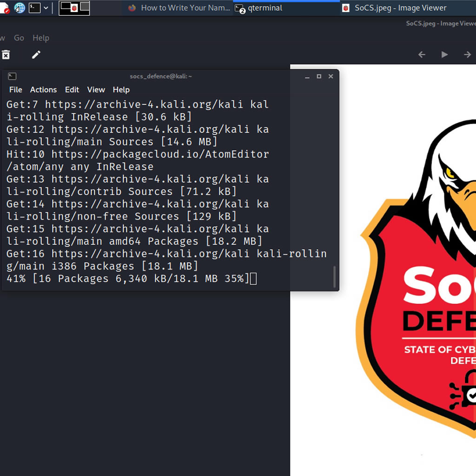Viewport: 476px width, 476px height.
Task: Expand the dropdown arrow beside terminal launcher
Action: point(46,8)
